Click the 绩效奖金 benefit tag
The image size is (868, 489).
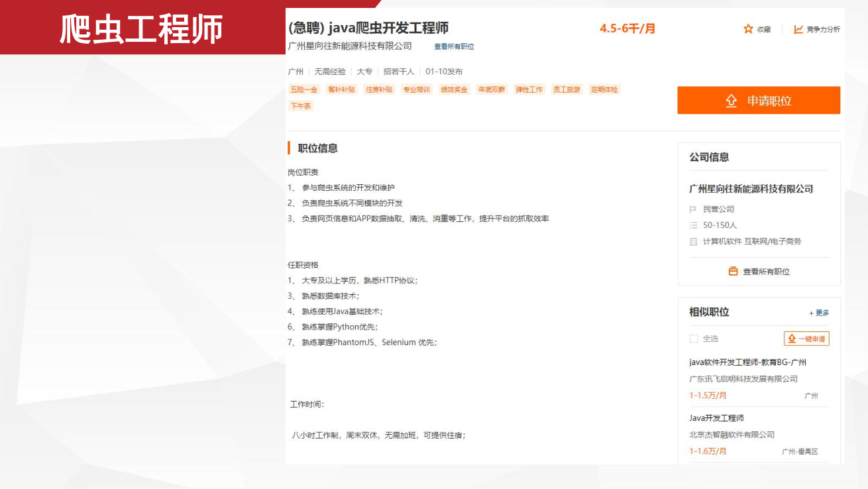[455, 89]
